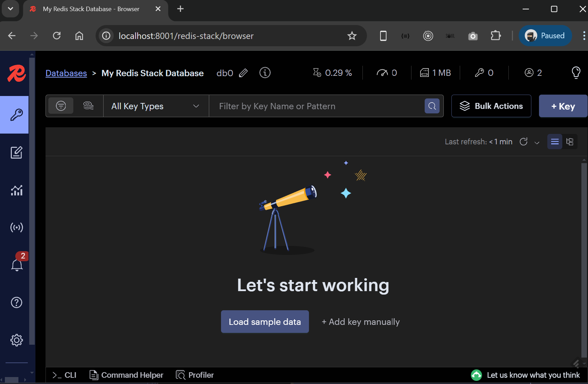Click + Add key manually
The width and height of the screenshot is (588, 384).
point(361,322)
